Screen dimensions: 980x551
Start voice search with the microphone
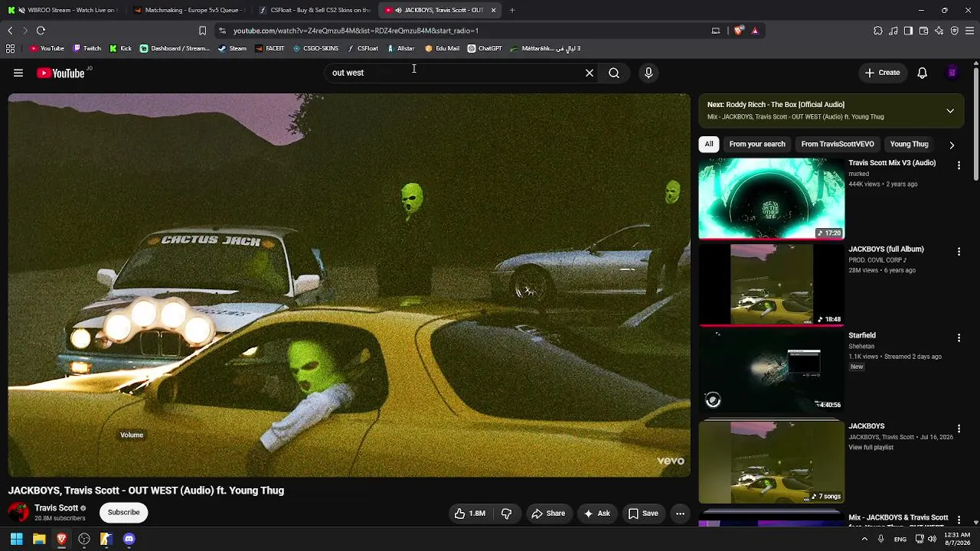point(648,73)
